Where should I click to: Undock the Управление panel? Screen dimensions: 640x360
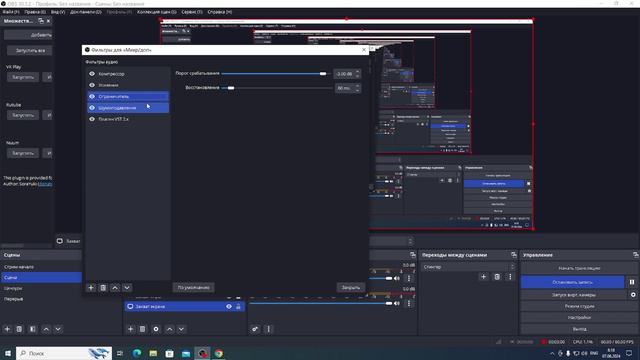636,255
